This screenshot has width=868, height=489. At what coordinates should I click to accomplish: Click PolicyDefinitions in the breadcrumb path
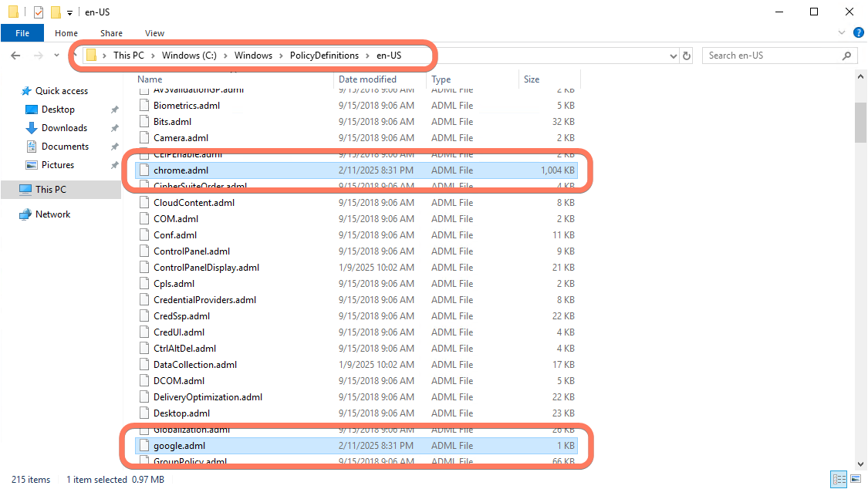click(324, 56)
